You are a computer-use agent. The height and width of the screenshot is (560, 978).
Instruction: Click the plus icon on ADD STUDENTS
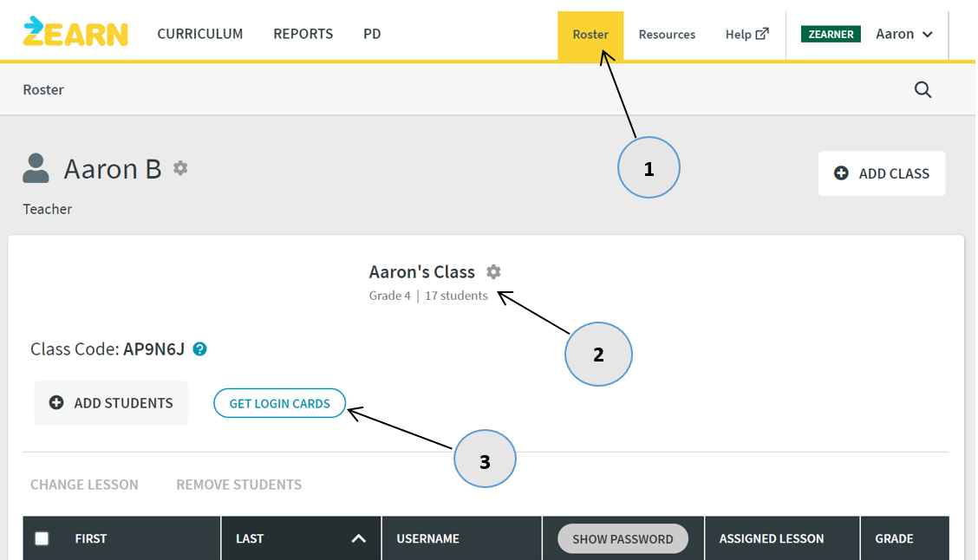click(57, 402)
